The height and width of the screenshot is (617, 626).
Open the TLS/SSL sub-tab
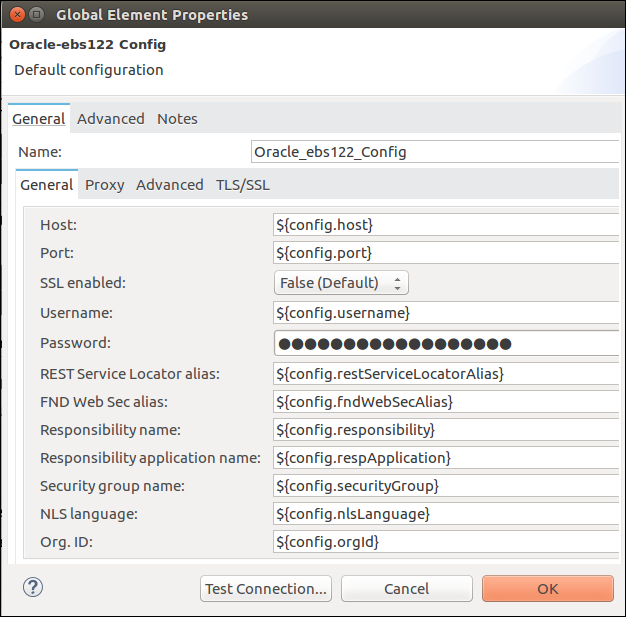[x=243, y=185]
